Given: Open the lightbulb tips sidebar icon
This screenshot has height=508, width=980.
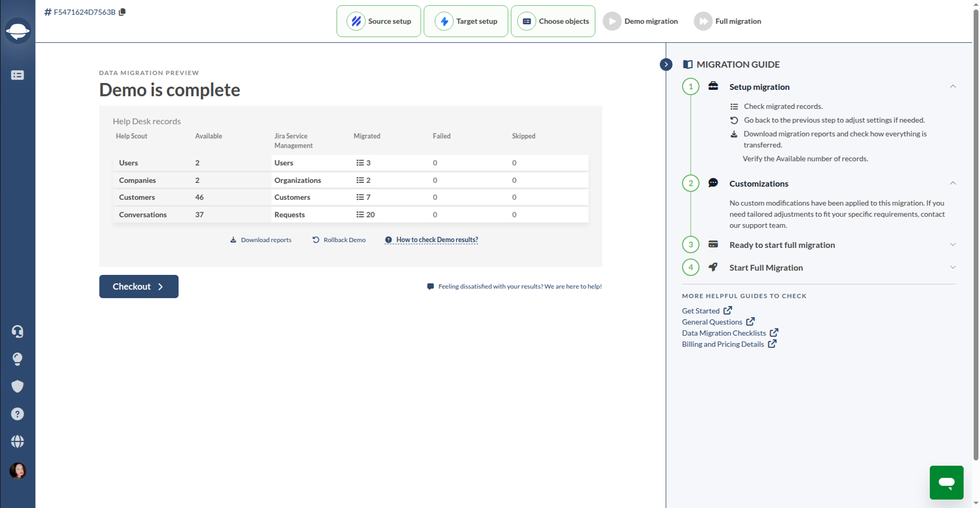Looking at the screenshot, I should [x=17, y=359].
